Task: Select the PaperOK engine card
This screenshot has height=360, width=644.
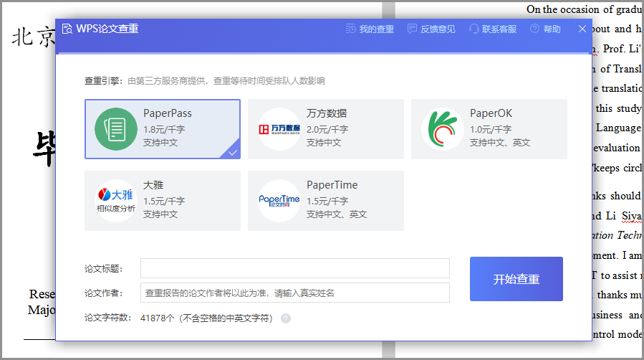Action: (x=489, y=129)
